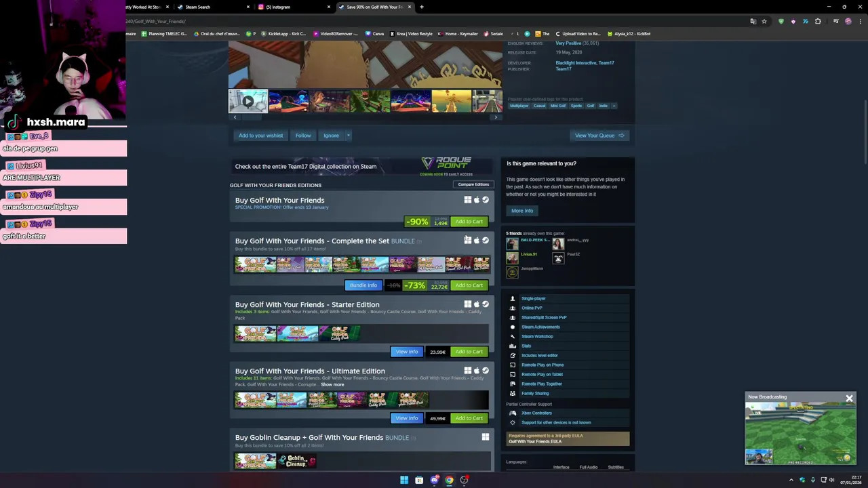Move the screenshot strip left with arrow
868x488 pixels.
click(235, 117)
